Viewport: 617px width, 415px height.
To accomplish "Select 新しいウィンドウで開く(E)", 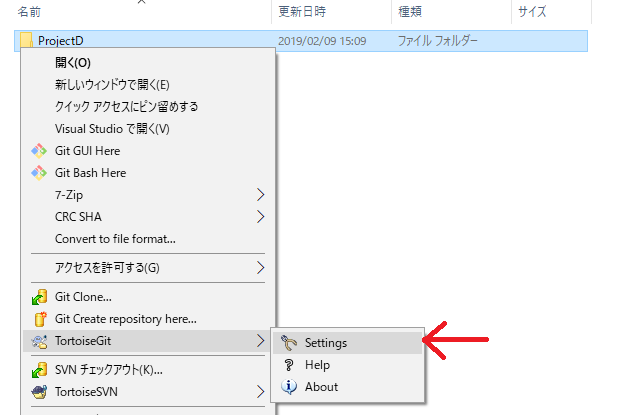I will 148,85.
